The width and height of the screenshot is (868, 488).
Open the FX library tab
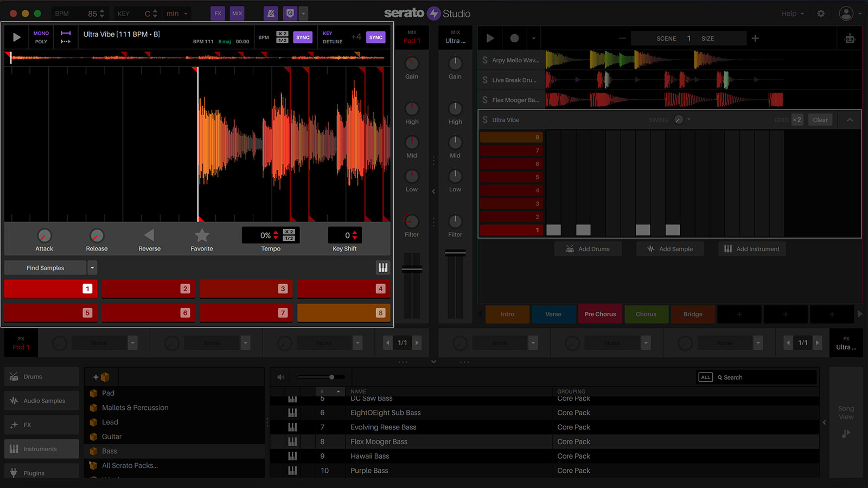(x=42, y=425)
